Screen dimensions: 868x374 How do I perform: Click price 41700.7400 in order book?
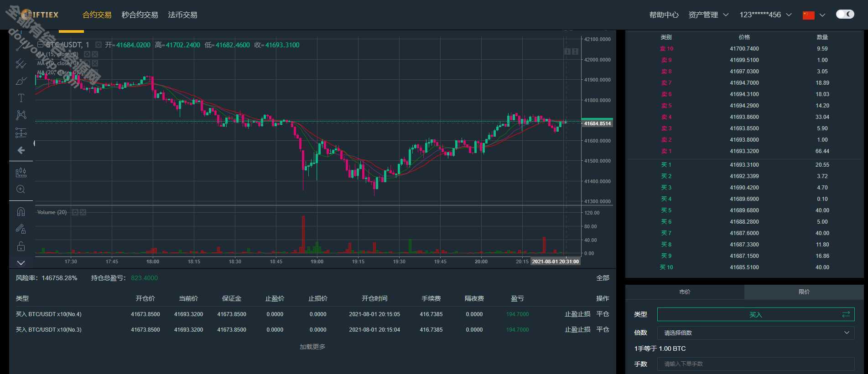coord(744,49)
